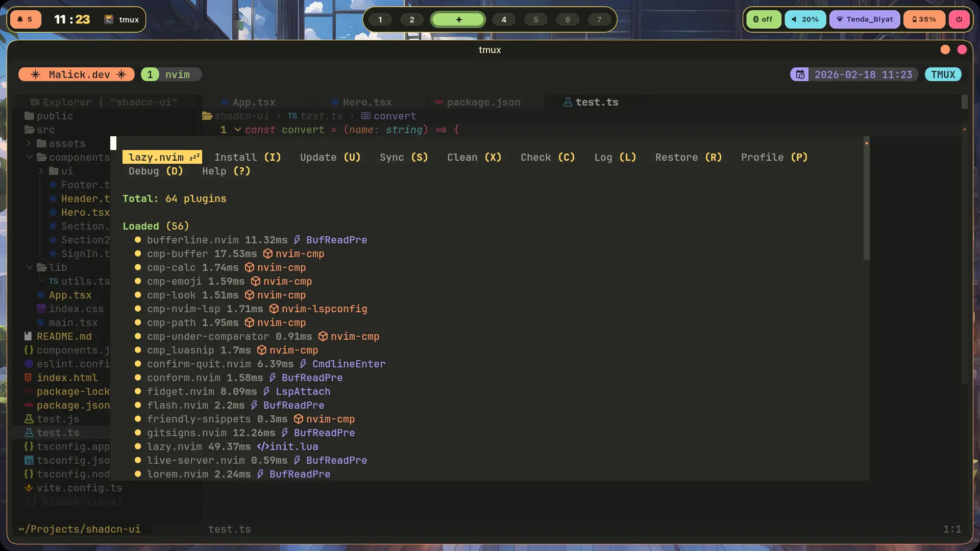980x551 pixels.
Task: Click the vite.config.ts file icon
Action: (29, 488)
